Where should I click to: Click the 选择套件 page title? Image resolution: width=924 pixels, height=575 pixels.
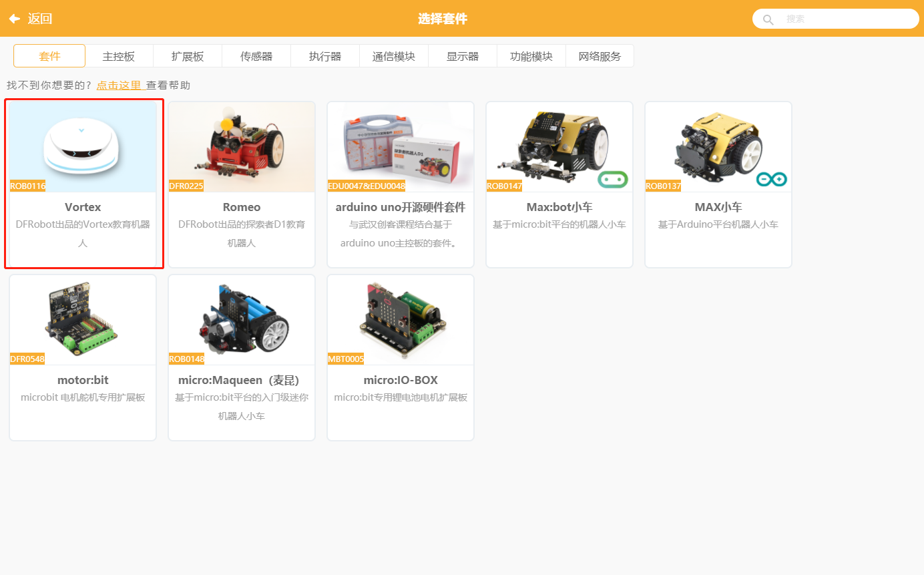(x=443, y=19)
